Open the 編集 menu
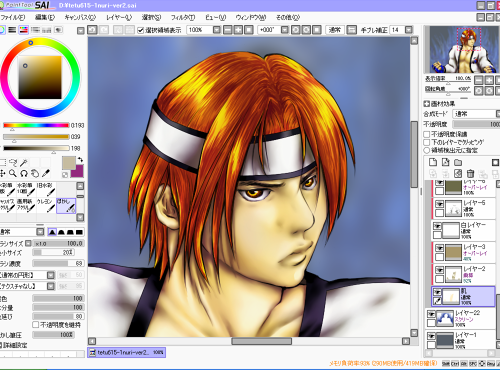Image resolution: width=500 pixels, height=370 pixels. [45, 17]
